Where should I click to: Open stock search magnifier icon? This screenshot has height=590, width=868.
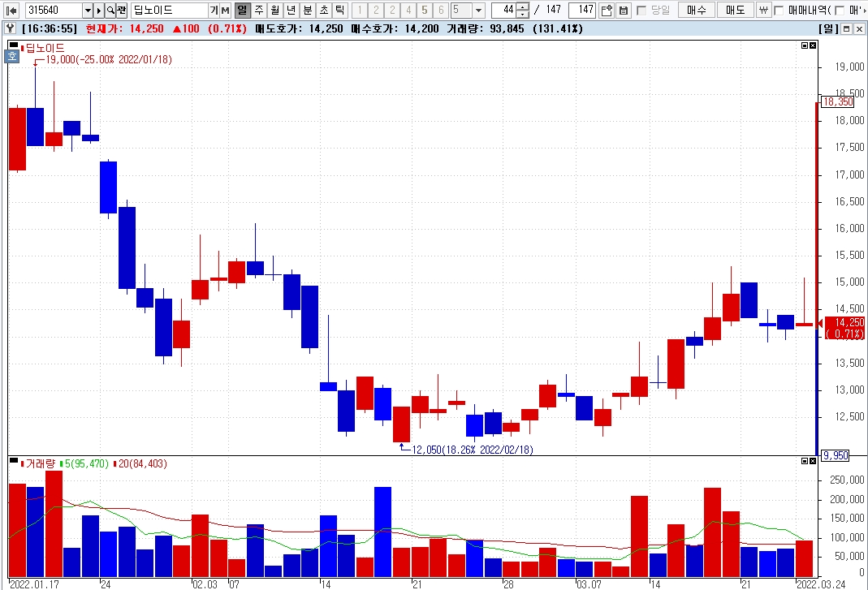coord(110,10)
